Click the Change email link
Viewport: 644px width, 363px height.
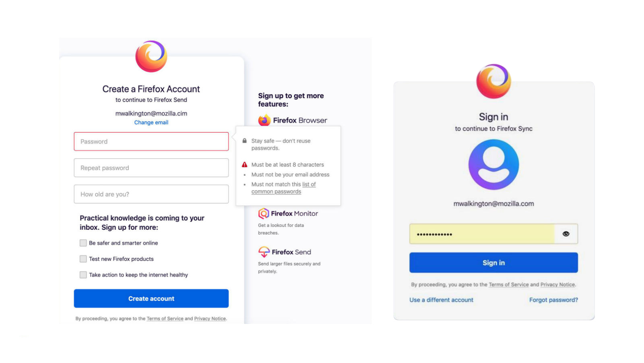[151, 122]
